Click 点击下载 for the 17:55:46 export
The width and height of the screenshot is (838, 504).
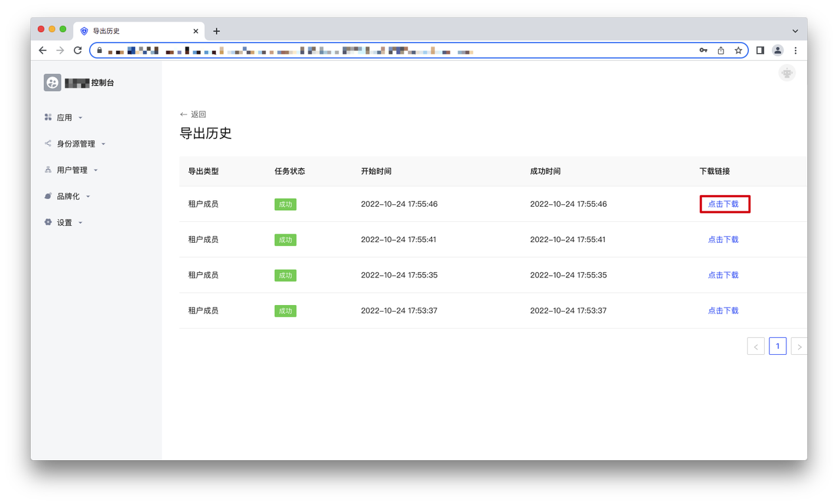[x=723, y=204]
